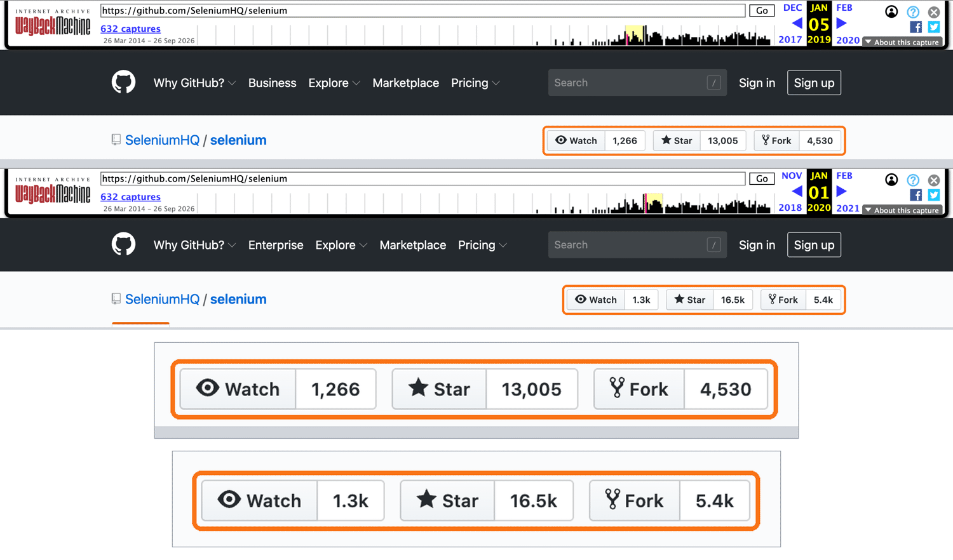This screenshot has height=560, width=953.
Task: Open the Enterprise menu item
Action: 276,244
